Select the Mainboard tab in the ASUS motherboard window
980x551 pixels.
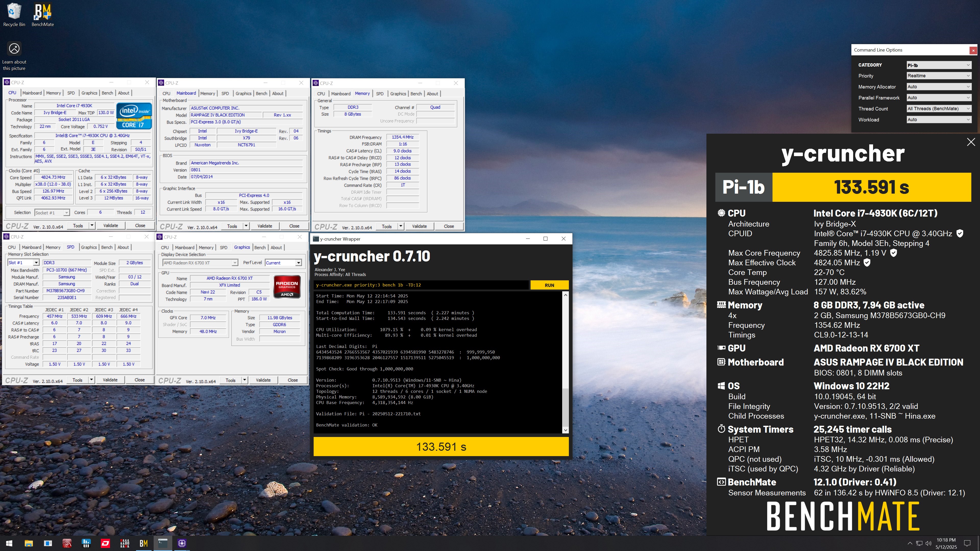(x=186, y=93)
